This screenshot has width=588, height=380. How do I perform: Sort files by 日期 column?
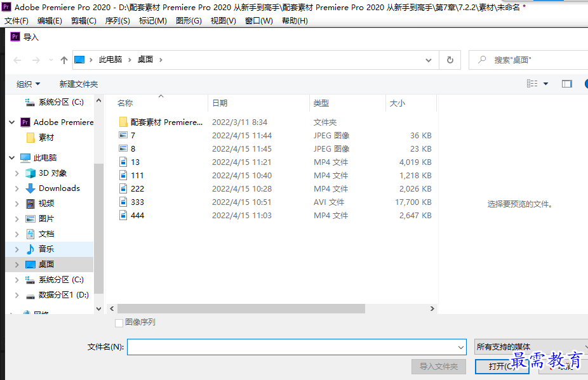point(220,103)
